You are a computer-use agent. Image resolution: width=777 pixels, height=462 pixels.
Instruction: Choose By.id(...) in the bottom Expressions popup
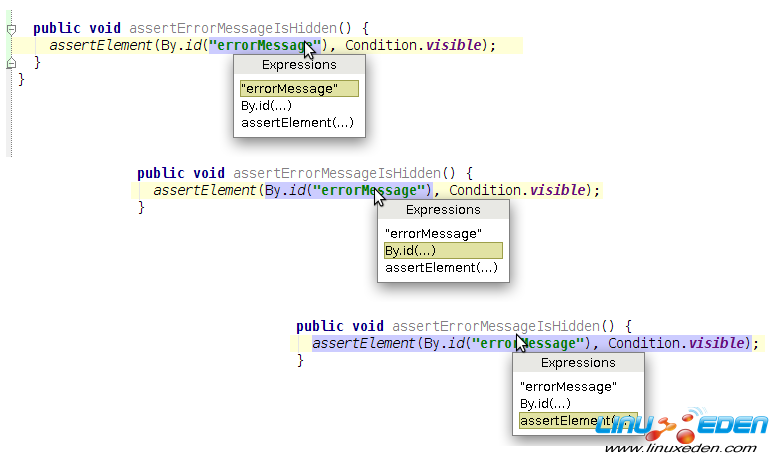pyautogui.click(x=546, y=403)
